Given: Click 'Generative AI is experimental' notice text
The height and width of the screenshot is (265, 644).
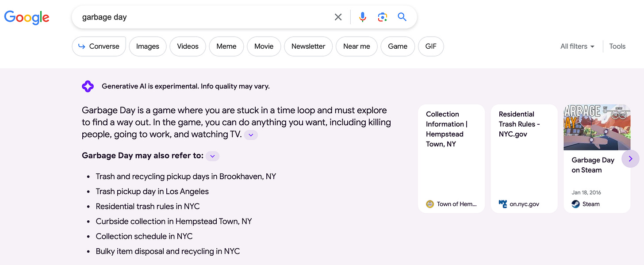Looking at the screenshot, I should point(186,86).
